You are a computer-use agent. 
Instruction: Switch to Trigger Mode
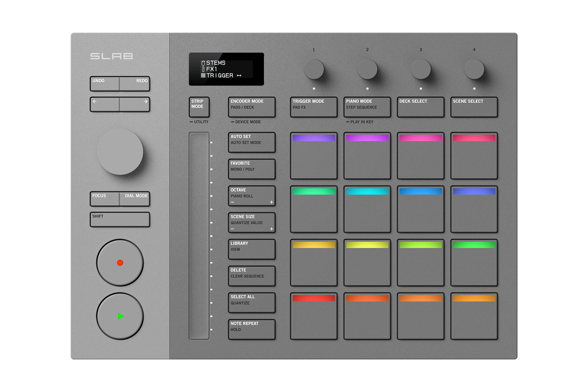click(314, 107)
